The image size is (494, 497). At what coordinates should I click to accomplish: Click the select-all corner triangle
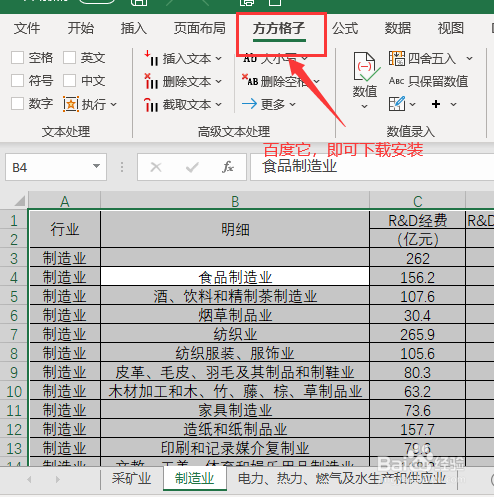20,201
